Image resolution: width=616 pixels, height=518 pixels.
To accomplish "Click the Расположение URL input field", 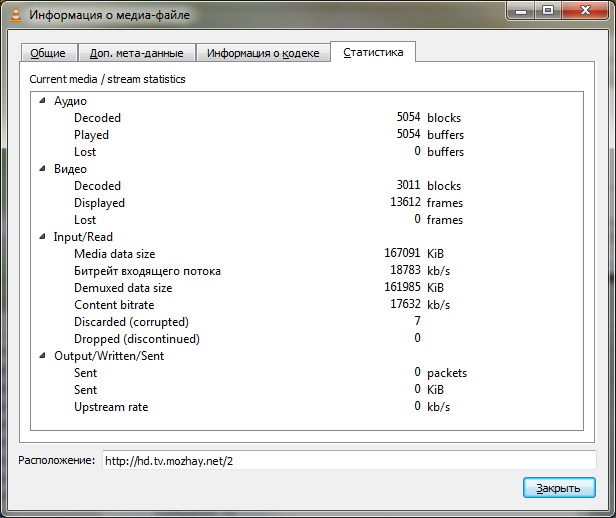I will pos(349,460).
